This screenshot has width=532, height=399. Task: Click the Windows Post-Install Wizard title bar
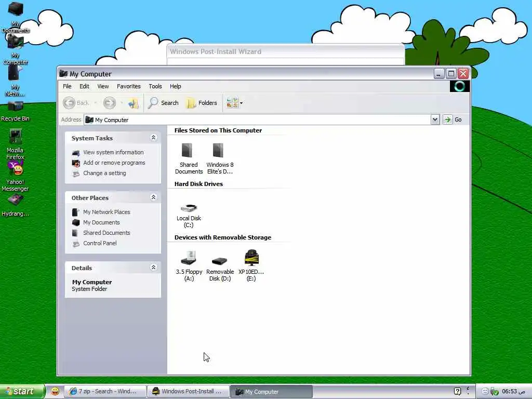(285, 51)
